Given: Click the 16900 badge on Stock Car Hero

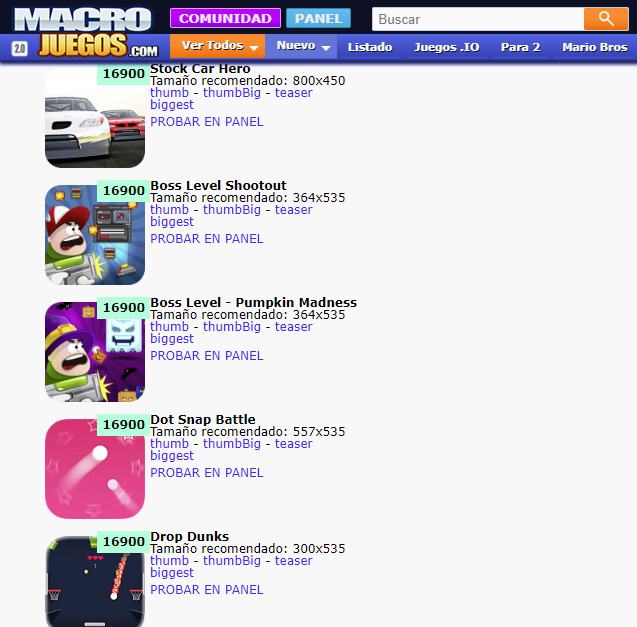Looking at the screenshot, I should coord(124,74).
